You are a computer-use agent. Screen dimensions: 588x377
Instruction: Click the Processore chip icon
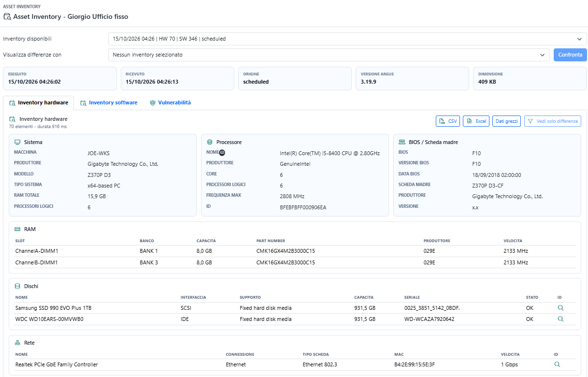(210, 142)
